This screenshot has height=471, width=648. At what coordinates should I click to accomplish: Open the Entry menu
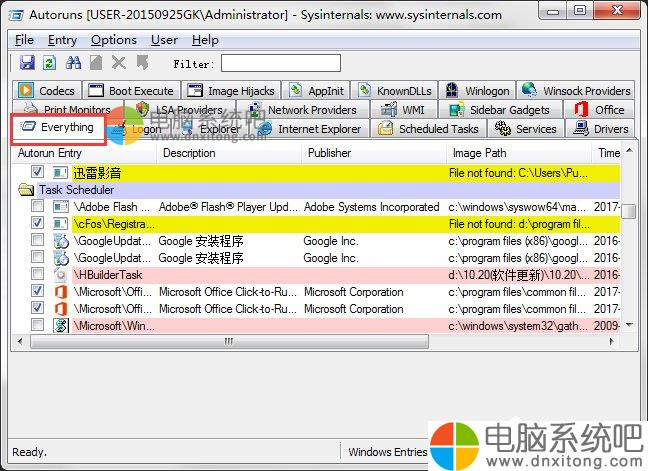pos(62,40)
